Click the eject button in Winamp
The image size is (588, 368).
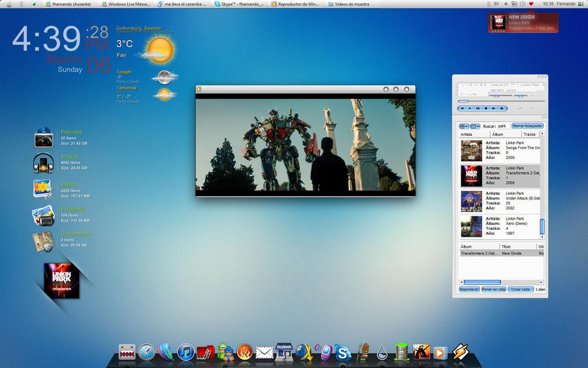pyautogui.click(x=502, y=109)
